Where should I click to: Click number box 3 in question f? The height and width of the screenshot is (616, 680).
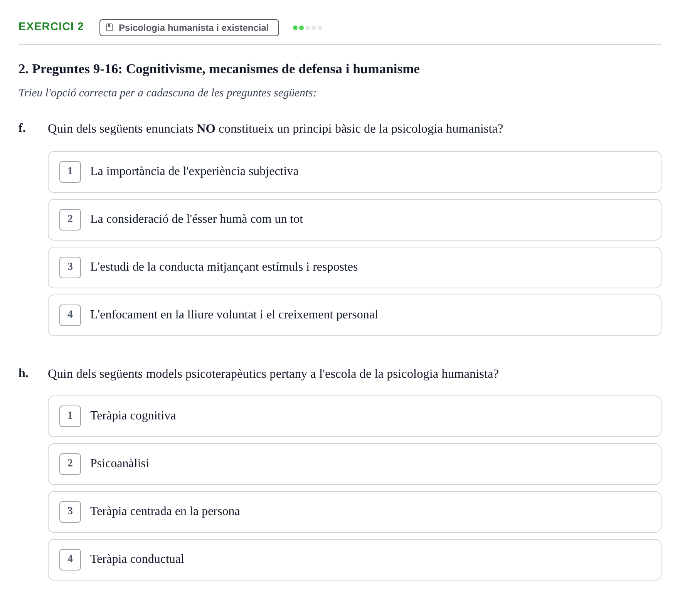(x=70, y=268)
